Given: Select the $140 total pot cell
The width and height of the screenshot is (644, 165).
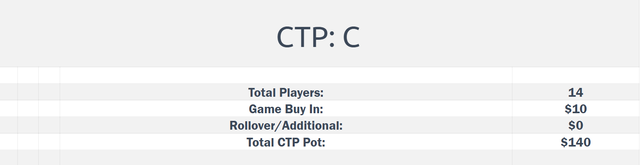Looking at the screenshot, I should (575, 142).
